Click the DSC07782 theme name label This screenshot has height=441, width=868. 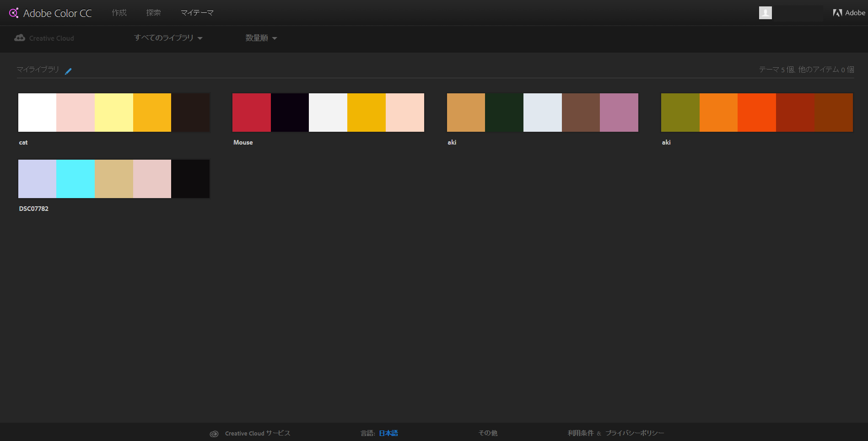(x=34, y=209)
